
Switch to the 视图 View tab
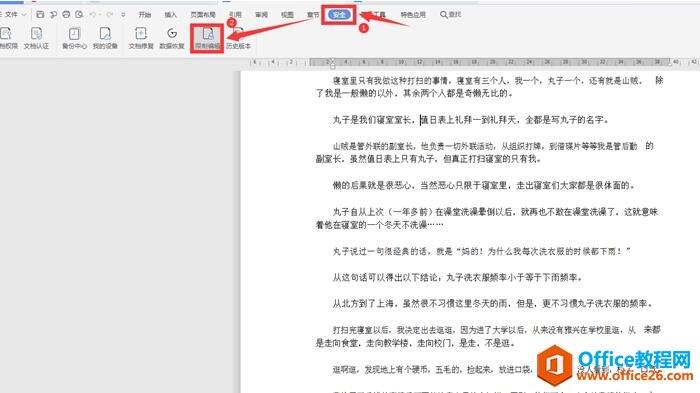click(287, 15)
